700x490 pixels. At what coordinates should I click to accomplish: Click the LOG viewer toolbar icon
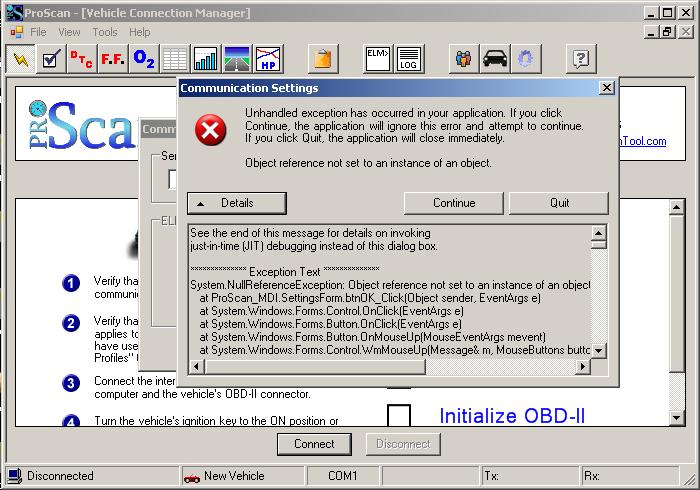(409, 60)
